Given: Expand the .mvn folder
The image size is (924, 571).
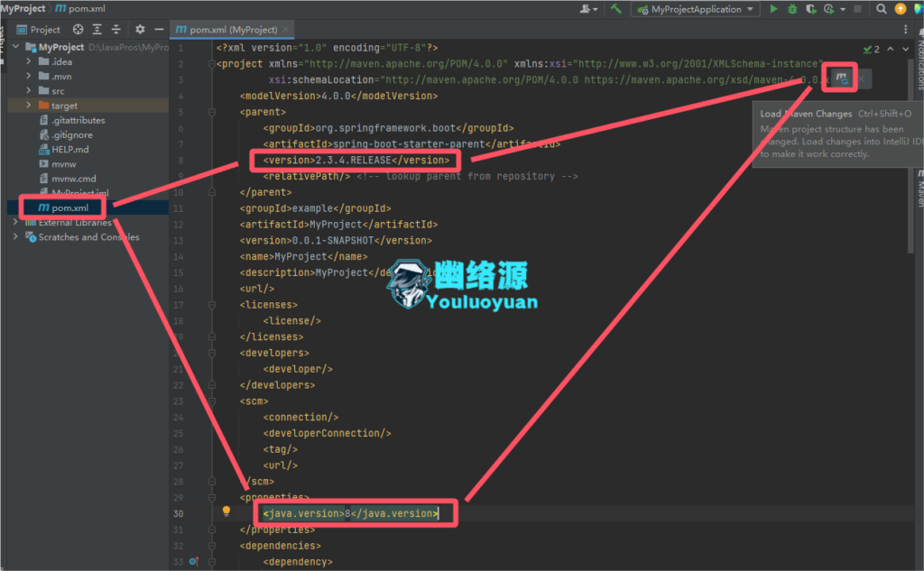Looking at the screenshot, I should coord(28,76).
